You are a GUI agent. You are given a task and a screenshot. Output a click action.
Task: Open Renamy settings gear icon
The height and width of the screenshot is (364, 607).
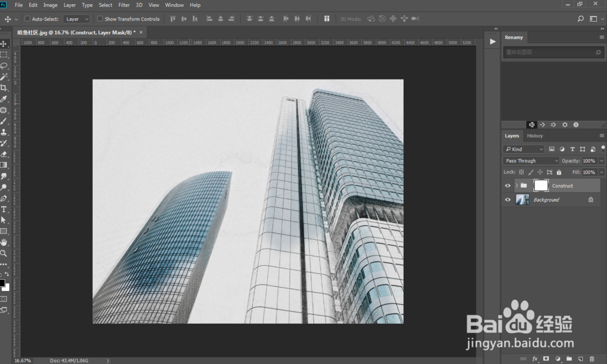coord(565,124)
